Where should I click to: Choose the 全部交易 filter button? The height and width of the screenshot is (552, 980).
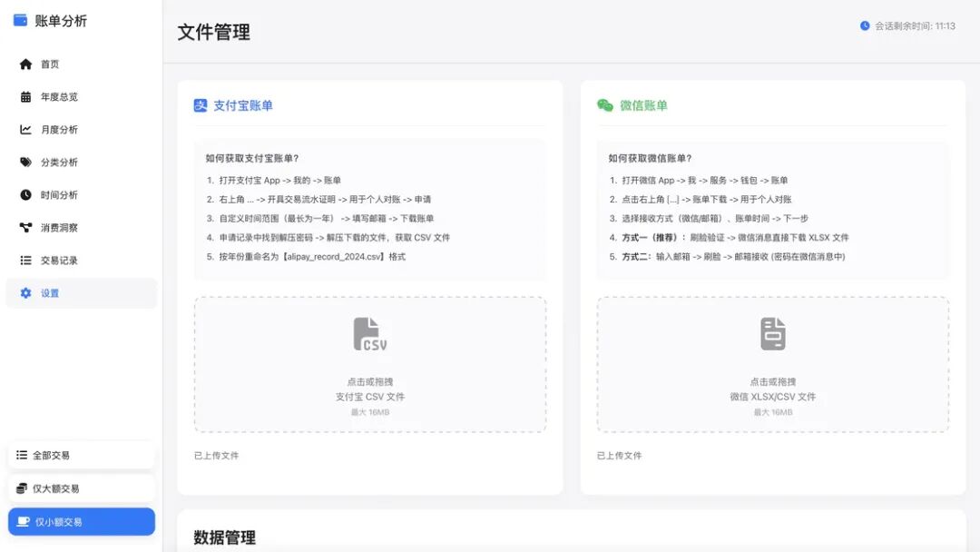click(x=82, y=455)
